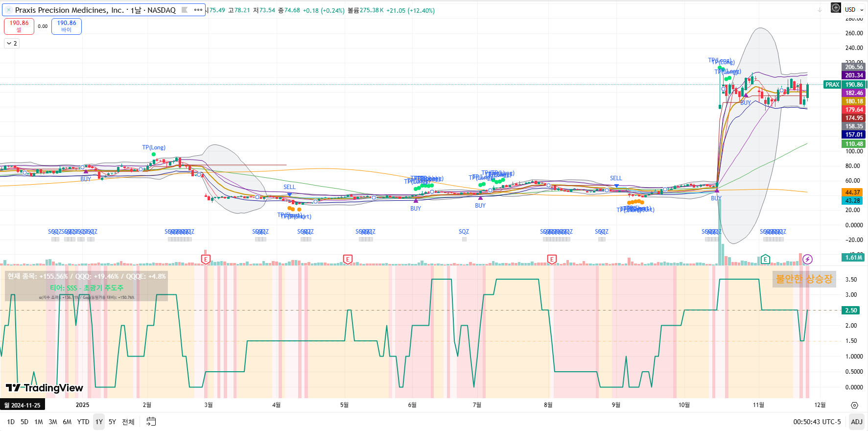Select the 6M time range
The width and height of the screenshot is (868, 431).
coord(67,422)
